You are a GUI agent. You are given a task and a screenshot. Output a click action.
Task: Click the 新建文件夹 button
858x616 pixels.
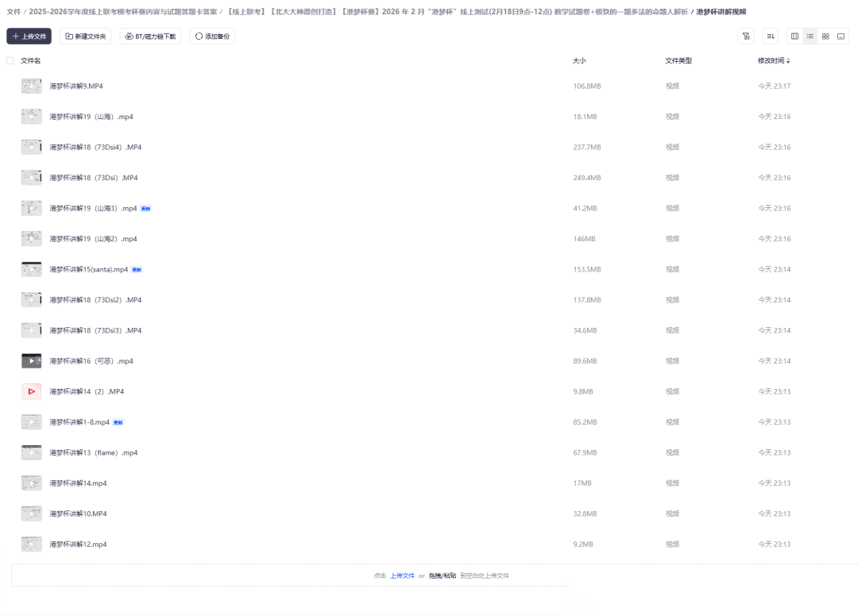(86, 37)
